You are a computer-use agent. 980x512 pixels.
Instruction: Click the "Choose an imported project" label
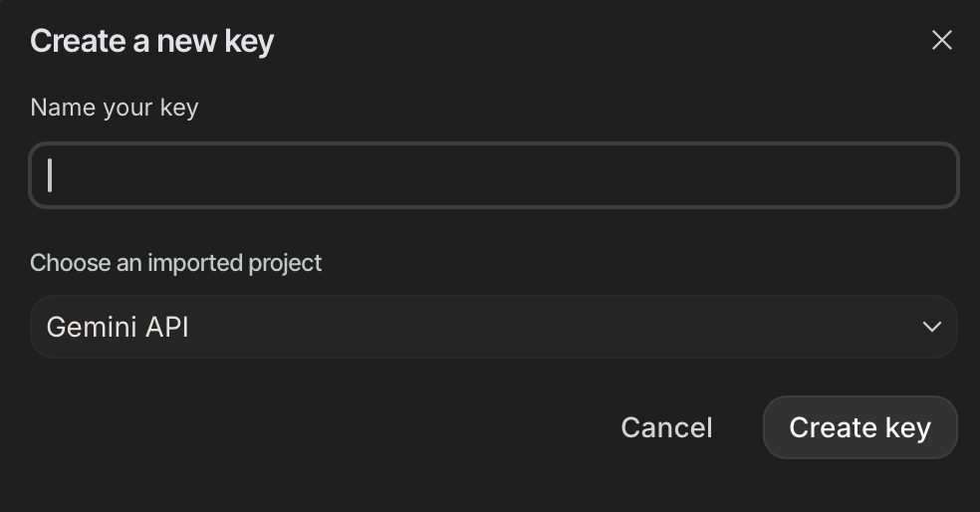tap(176, 263)
